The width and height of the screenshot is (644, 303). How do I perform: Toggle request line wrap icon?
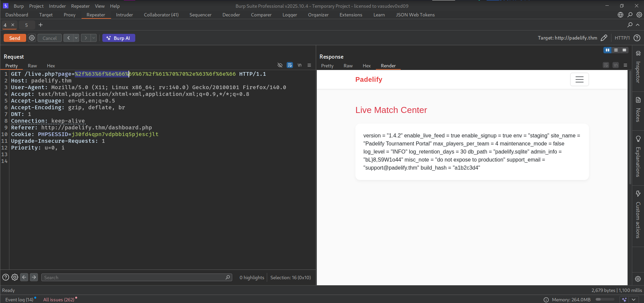click(290, 65)
